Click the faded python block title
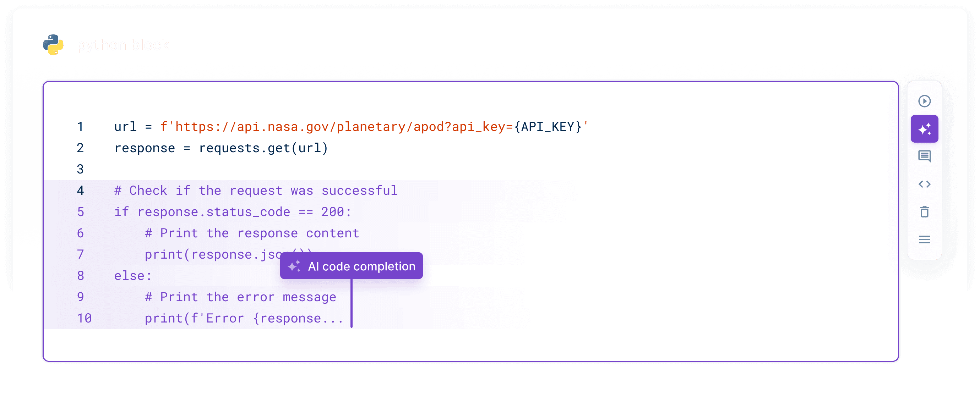Screen dimensions: 980x397 point(123,45)
